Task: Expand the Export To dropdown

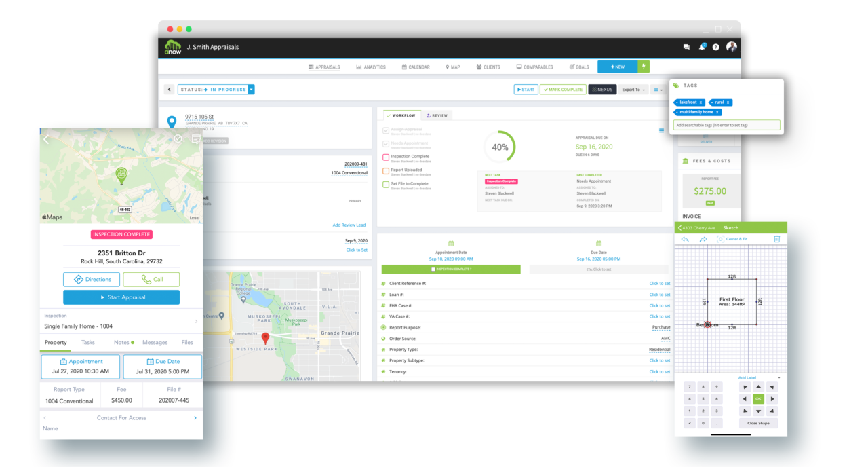Action: coord(633,90)
